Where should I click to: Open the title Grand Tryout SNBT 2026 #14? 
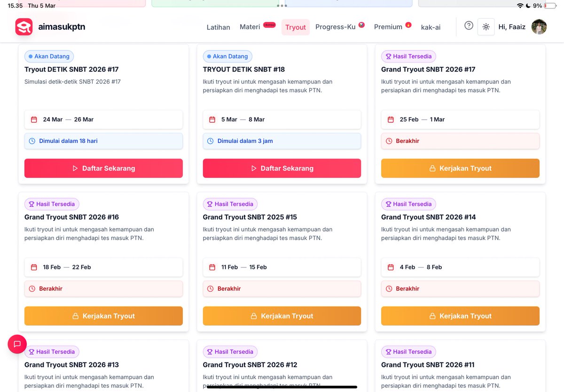(428, 217)
